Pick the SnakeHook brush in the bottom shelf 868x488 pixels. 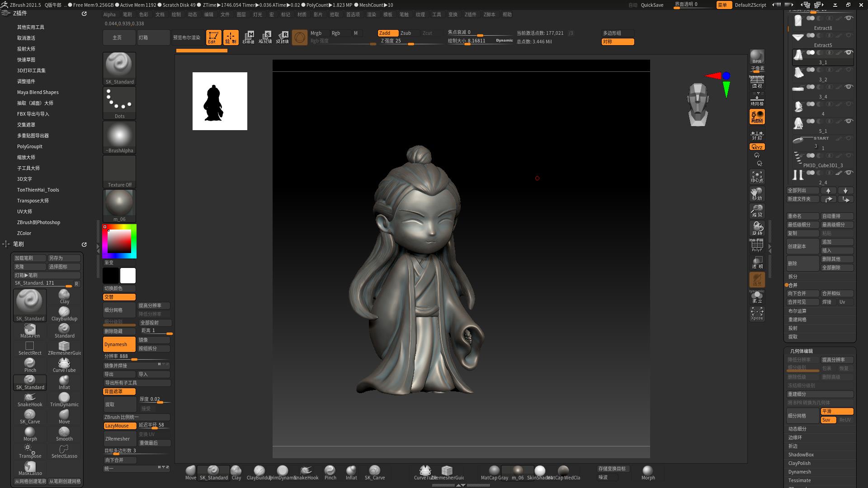306,471
